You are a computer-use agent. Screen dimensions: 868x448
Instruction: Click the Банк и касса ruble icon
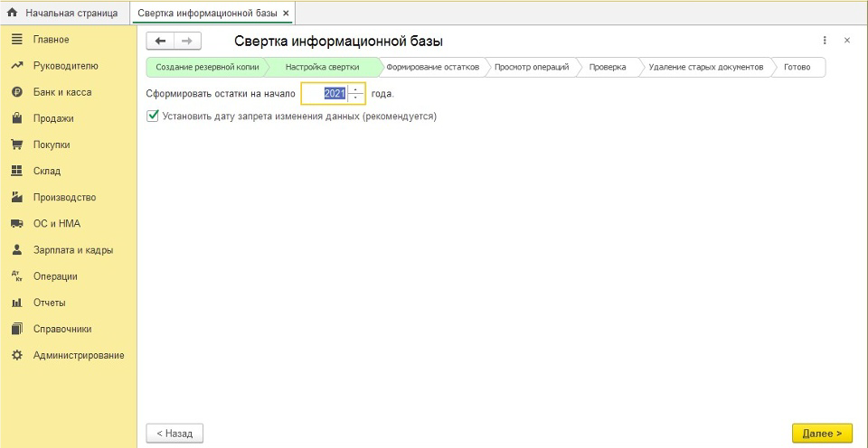click(16, 92)
